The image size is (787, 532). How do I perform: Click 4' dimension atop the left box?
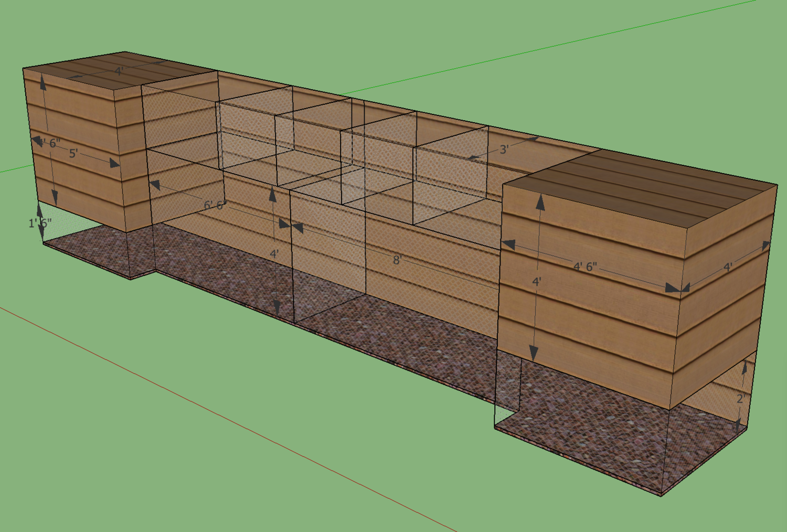click(x=119, y=71)
